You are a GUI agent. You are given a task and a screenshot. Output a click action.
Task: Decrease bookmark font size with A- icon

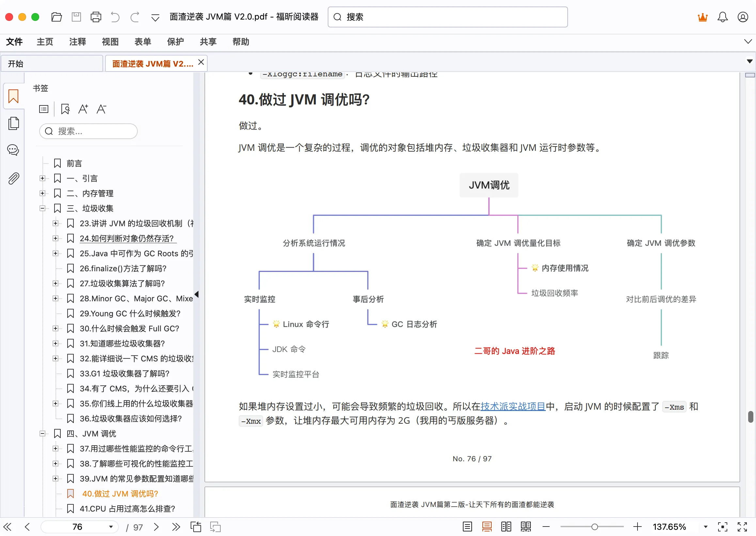101,109
